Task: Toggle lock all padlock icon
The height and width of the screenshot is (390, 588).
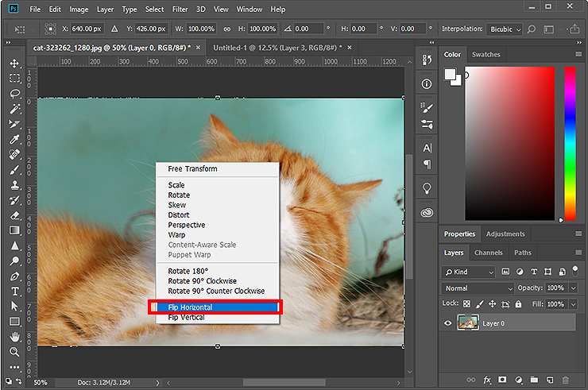Action: [518, 303]
